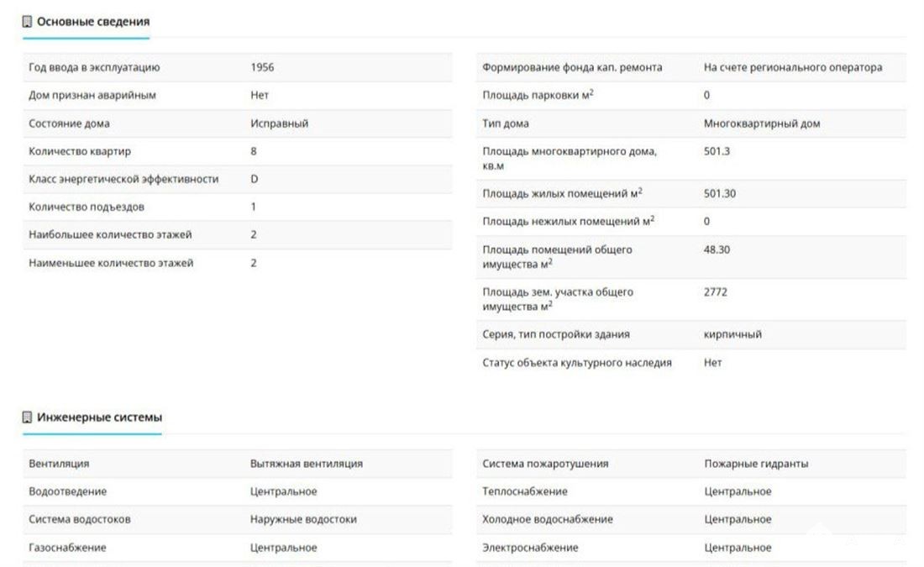The image size is (924, 567).
Task: Open the Инженерные системы section heading
Action: tap(99, 417)
